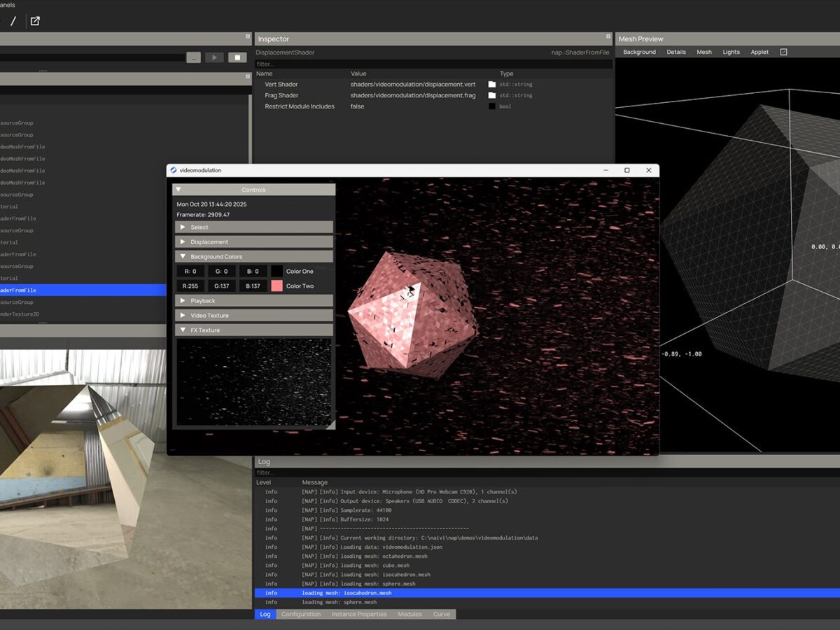Click the folder icon beside Frag Shader
The image size is (840, 630).
(x=492, y=95)
